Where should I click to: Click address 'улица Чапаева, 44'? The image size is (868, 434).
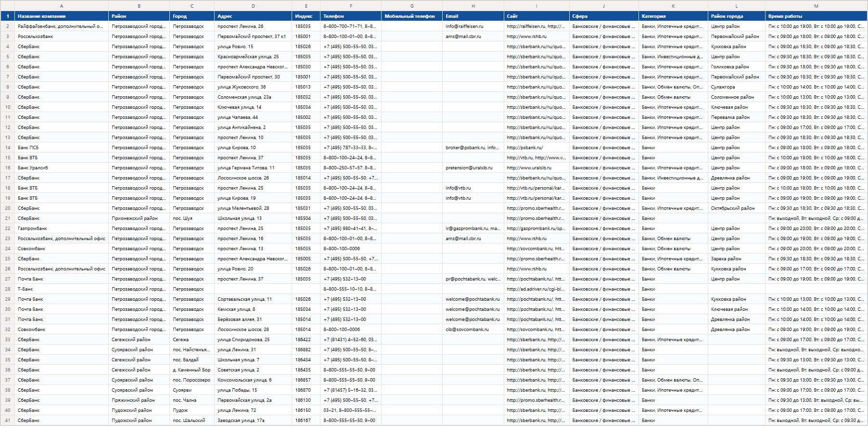(x=253, y=117)
